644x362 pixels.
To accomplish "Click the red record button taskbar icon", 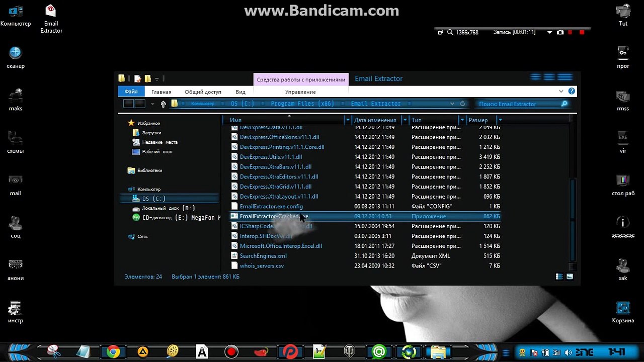I will pos(231,351).
